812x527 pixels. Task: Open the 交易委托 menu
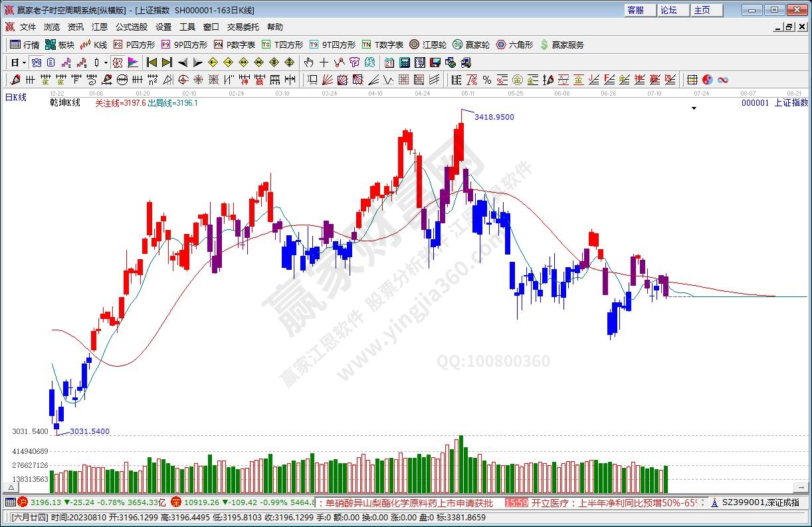[x=243, y=27]
